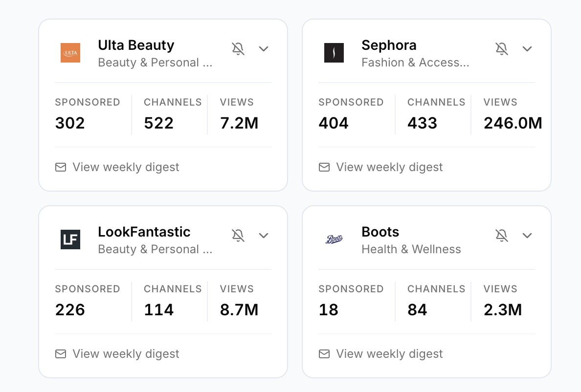Screen dimensions: 581x392
Task: Click LookFantastic views value 8.7M
Action: click(x=239, y=309)
